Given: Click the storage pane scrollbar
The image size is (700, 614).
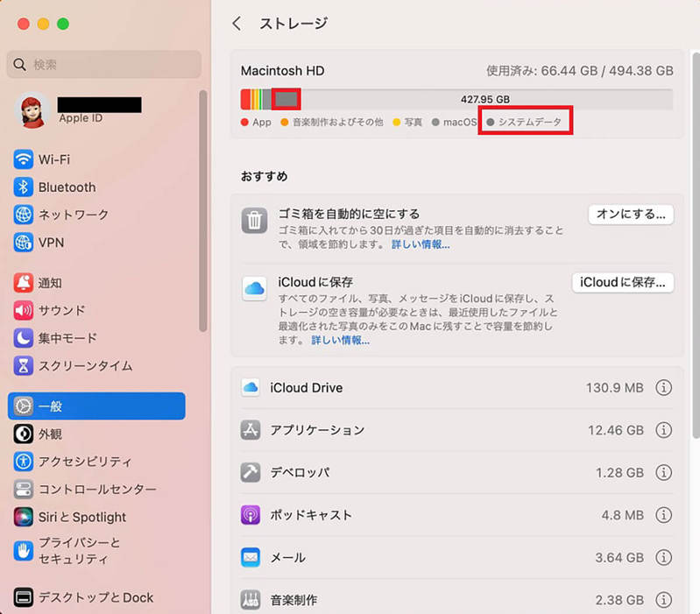Looking at the screenshot, I should point(696,244).
